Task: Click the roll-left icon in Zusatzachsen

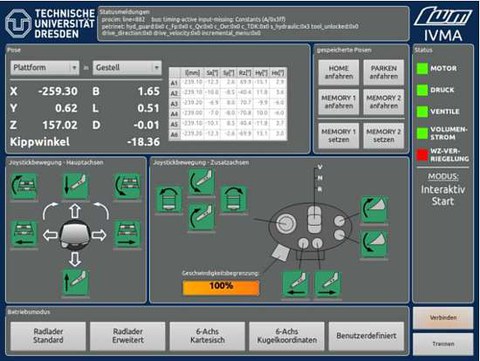Action: (170, 199)
